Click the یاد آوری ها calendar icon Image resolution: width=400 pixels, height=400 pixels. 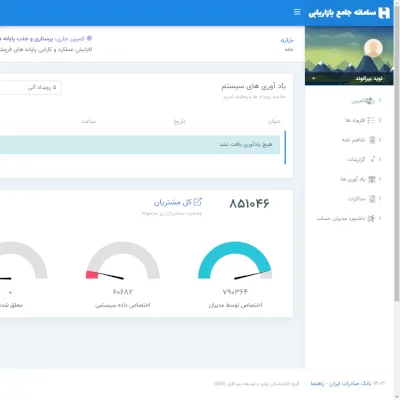372,179
